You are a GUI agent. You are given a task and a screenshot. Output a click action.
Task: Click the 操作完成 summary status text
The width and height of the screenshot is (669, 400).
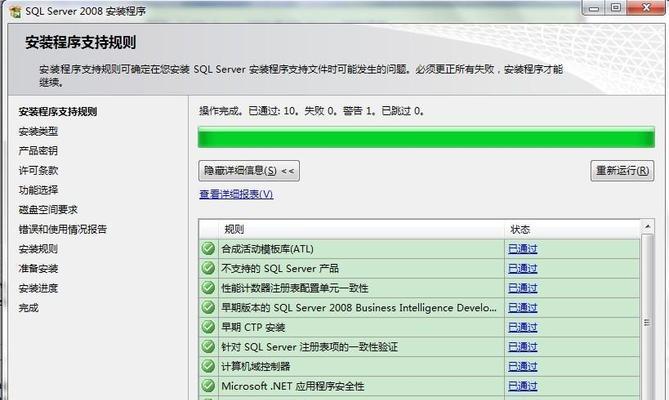click(311, 111)
